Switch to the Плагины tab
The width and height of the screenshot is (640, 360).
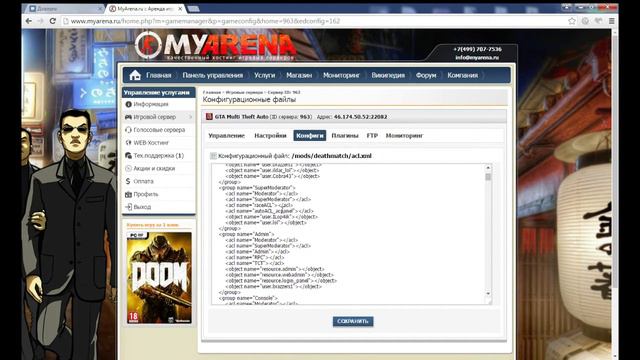coord(345,136)
